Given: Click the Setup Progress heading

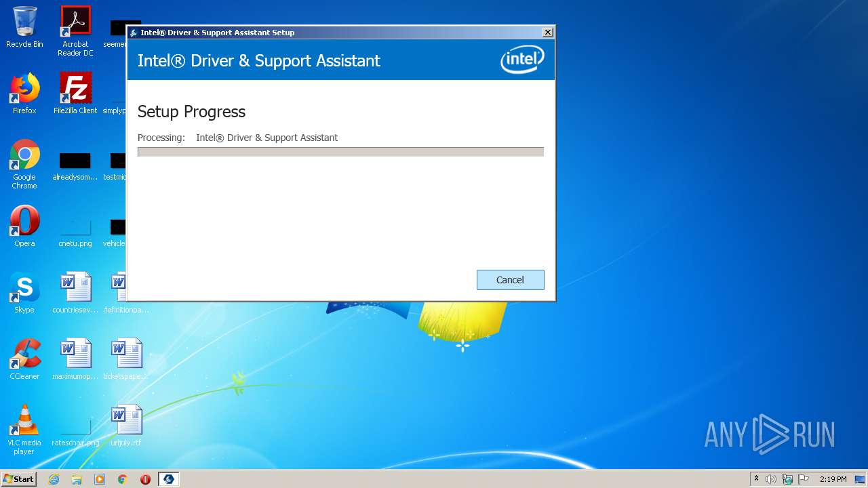Looking at the screenshot, I should click(191, 112).
